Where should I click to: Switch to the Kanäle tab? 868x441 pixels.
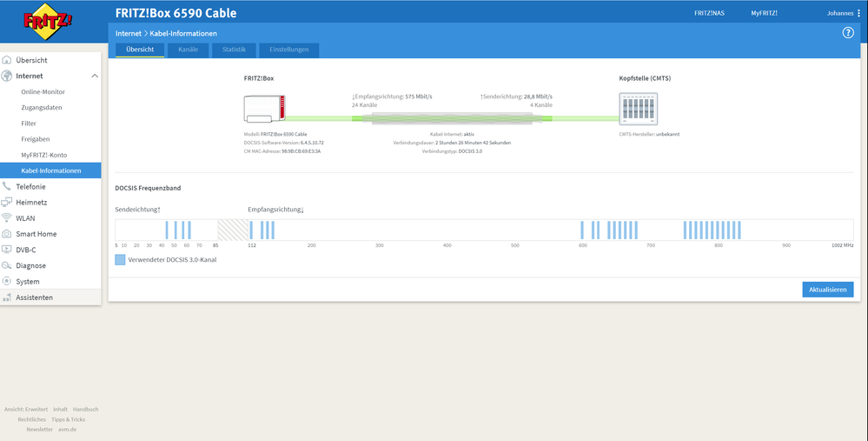pos(189,50)
